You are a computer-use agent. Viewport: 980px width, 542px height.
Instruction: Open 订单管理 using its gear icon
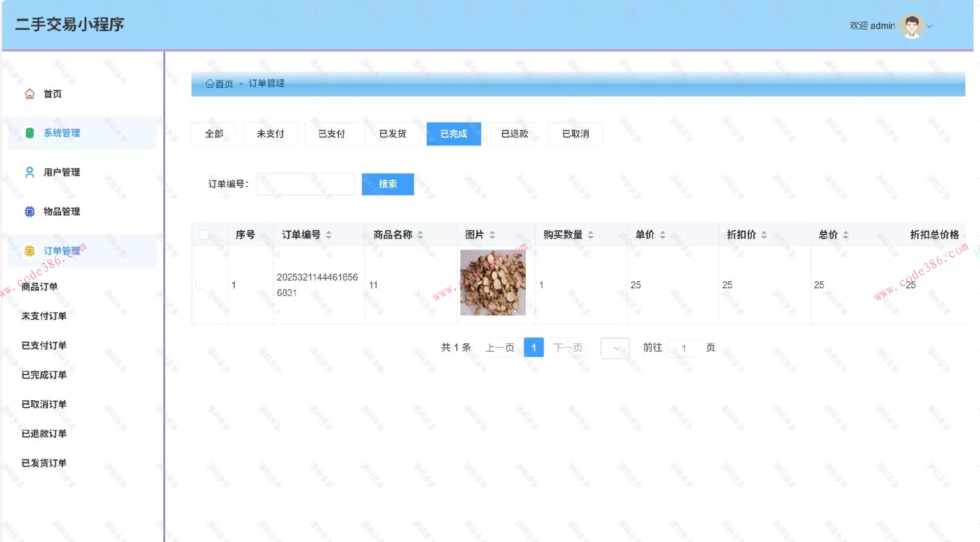coord(29,251)
